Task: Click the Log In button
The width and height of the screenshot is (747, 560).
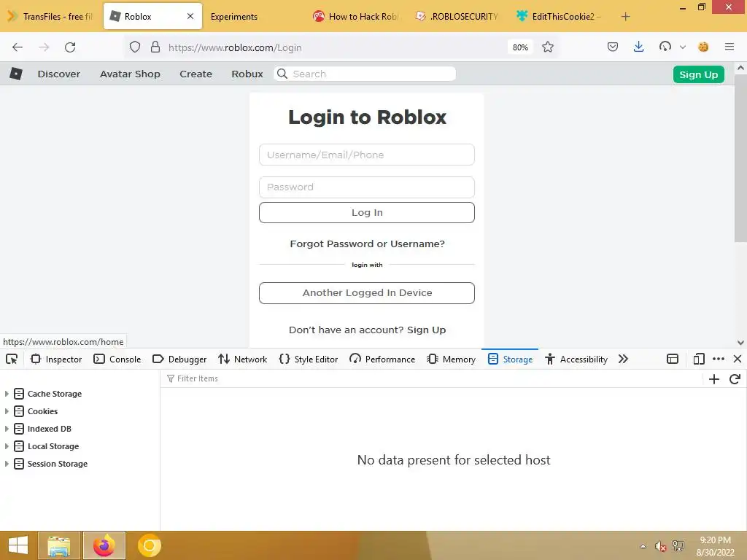Action: point(367,212)
